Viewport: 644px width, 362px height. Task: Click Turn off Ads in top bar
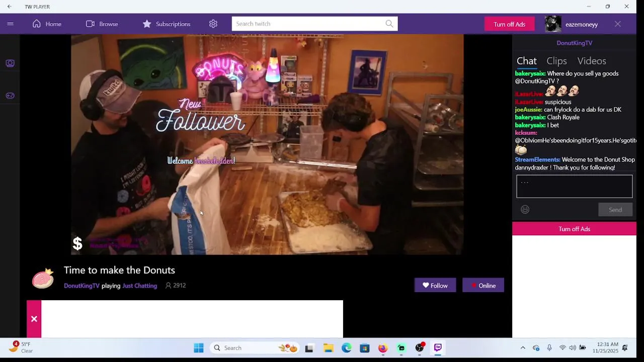509,24
